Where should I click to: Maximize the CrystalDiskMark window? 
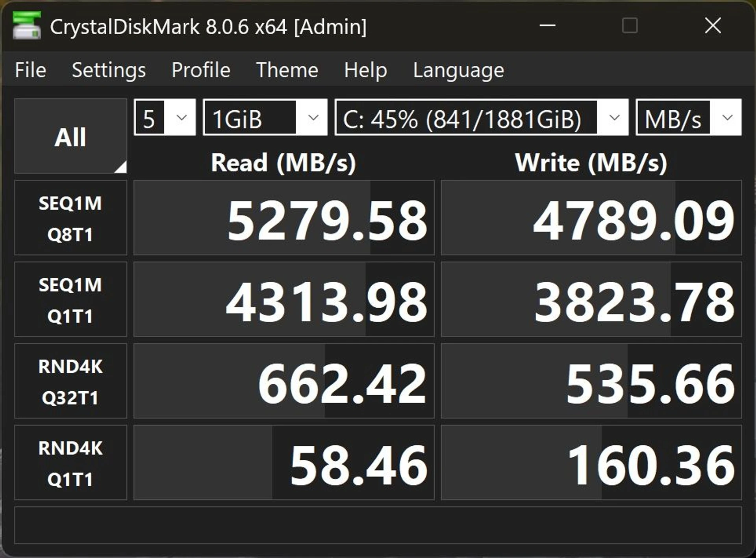click(x=630, y=26)
